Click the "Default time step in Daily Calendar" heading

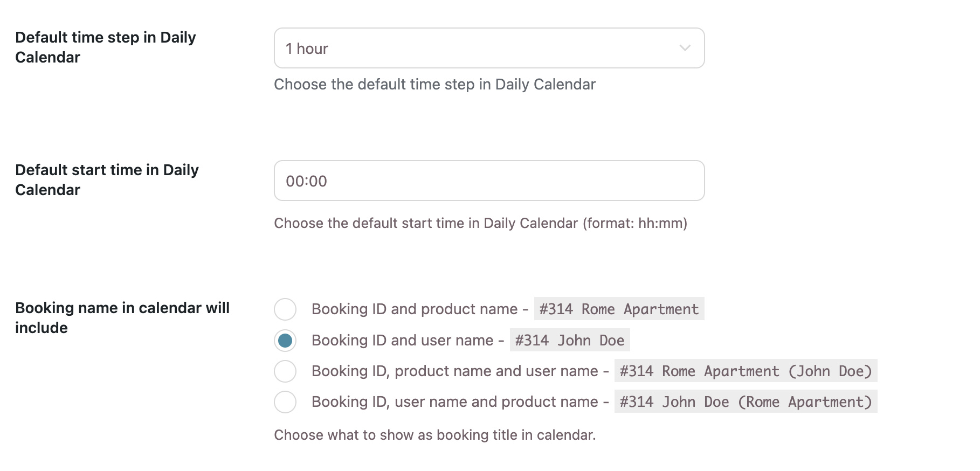(105, 47)
